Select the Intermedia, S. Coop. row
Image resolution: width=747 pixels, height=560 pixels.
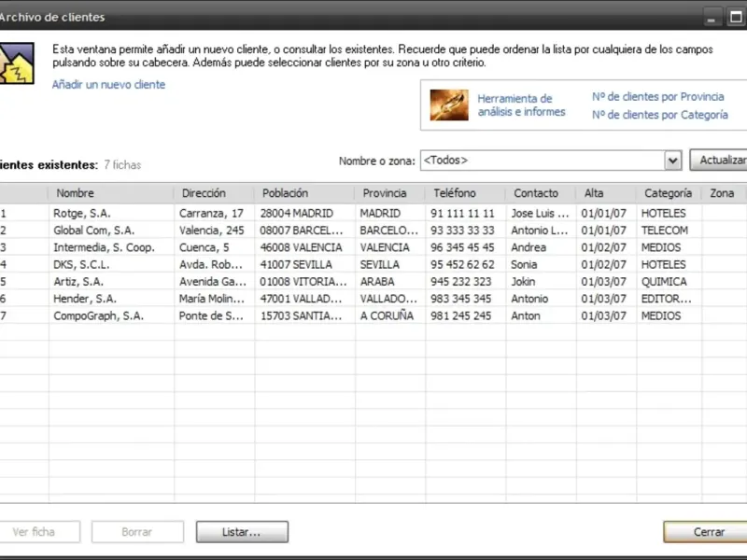tap(373, 247)
